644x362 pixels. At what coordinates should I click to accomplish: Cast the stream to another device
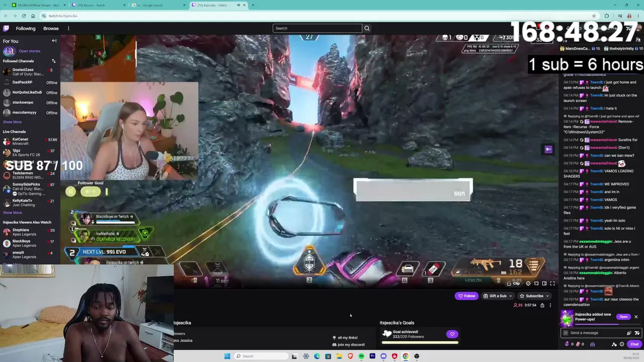[x=536, y=284]
